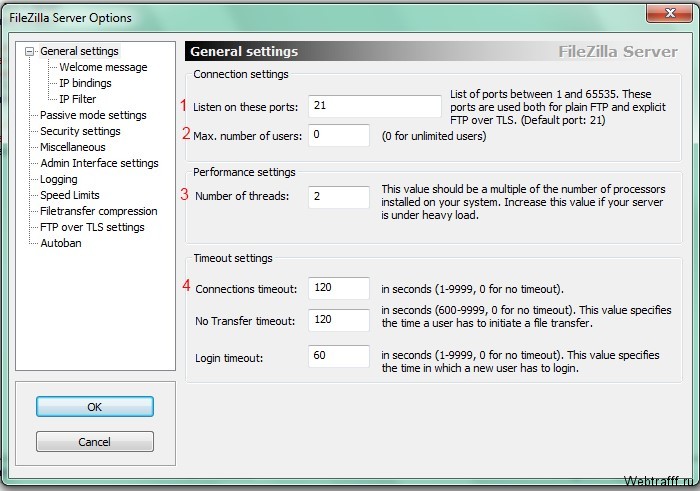
Task: Select Welcome message in settings tree
Action: tap(103, 67)
